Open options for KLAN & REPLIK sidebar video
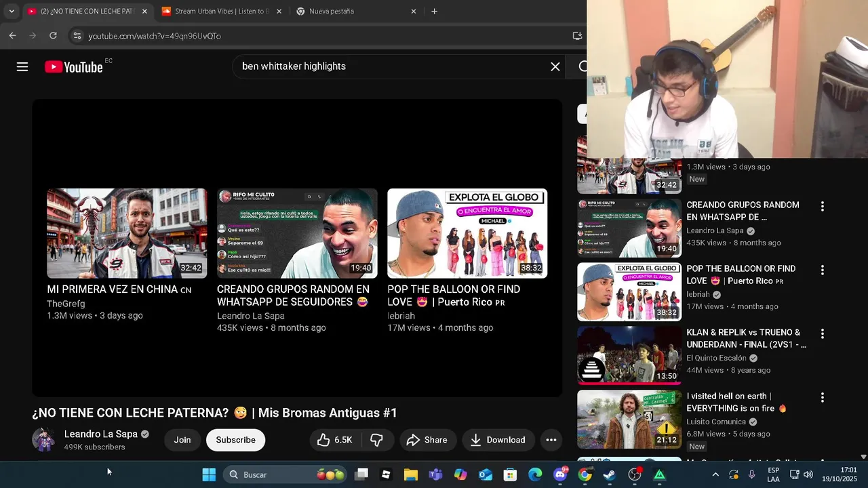The image size is (868, 488). point(823,333)
